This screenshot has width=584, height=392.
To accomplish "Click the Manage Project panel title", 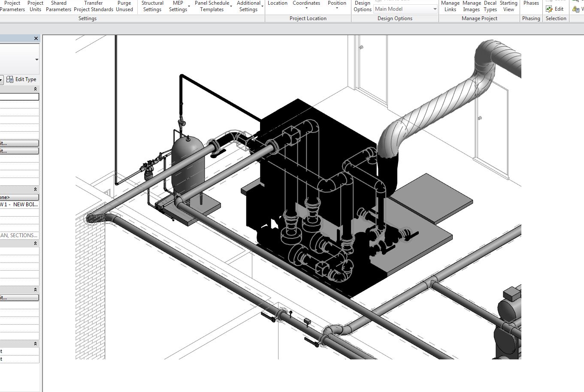I will coord(479,18).
